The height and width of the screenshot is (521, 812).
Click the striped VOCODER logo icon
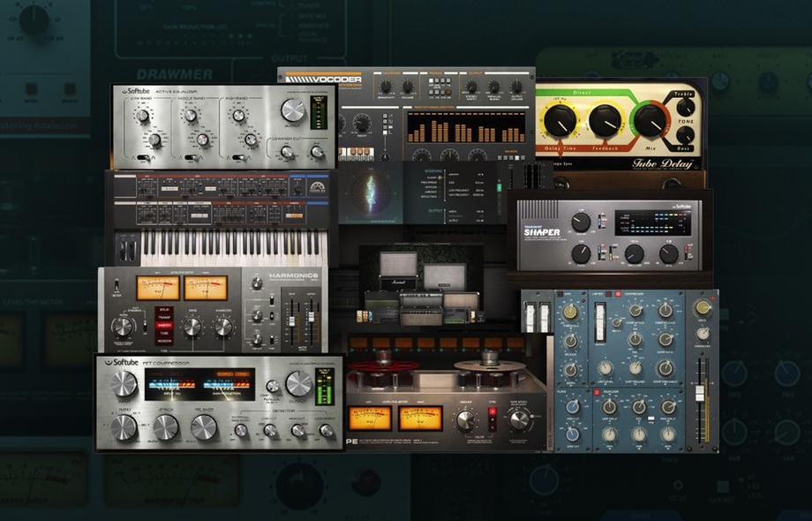pos(300,79)
